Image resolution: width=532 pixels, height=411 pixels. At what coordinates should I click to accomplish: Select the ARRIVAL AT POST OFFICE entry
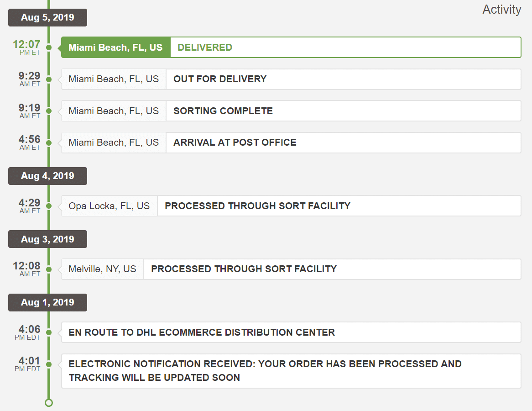(x=343, y=142)
